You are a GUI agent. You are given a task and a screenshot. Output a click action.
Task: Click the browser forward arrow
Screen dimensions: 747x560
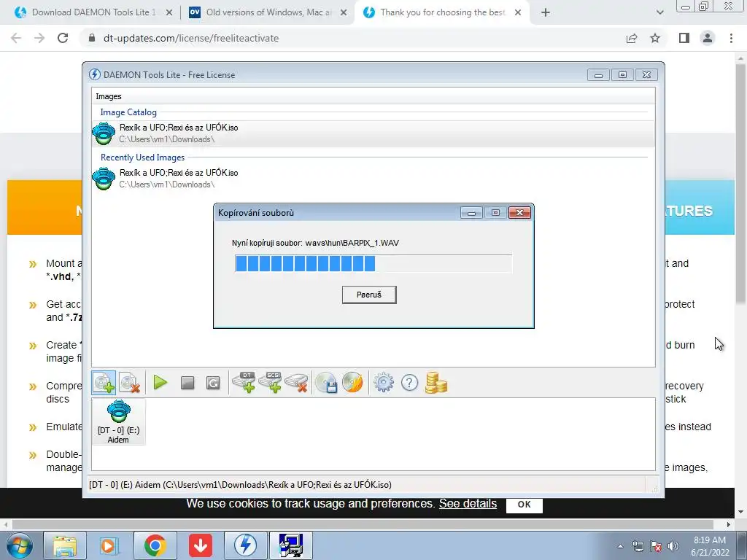coord(39,38)
